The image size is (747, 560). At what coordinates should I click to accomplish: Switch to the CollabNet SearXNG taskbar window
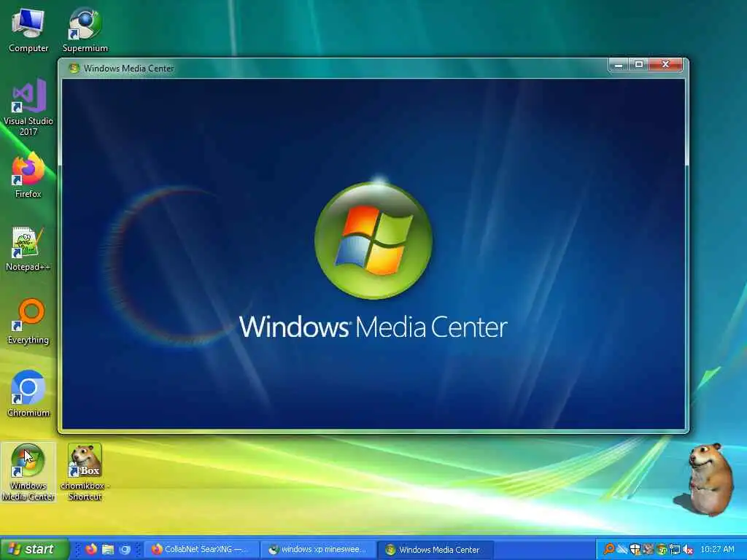click(201, 549)
